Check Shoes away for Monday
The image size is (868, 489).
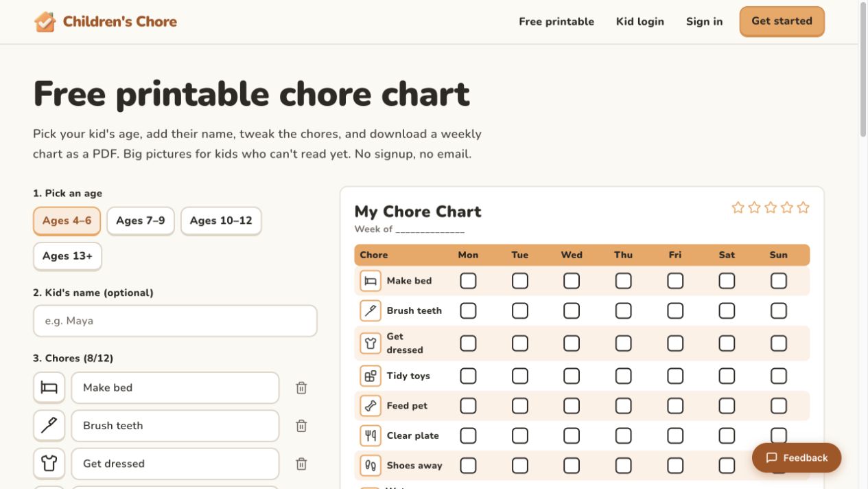coord(468,466)
